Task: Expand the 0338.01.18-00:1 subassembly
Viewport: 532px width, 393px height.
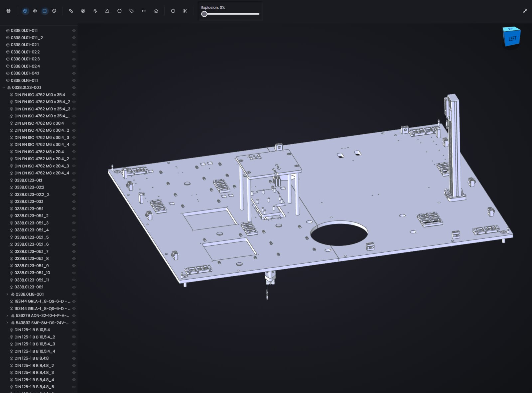Action: (7, 294)
